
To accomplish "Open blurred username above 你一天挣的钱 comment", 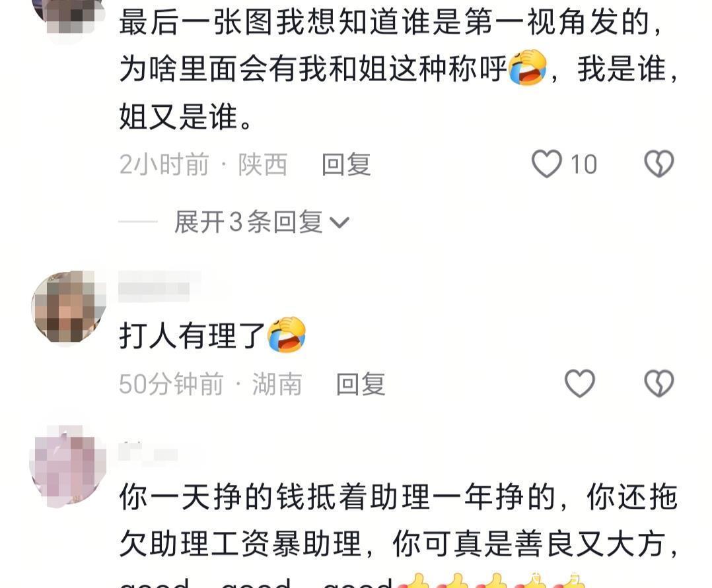I will (x=147, y=452).
